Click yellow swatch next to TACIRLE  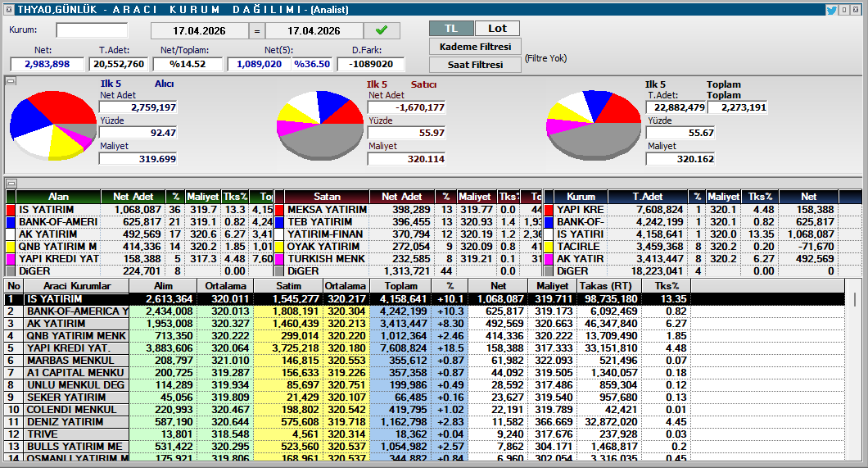(x=549, y=247)
